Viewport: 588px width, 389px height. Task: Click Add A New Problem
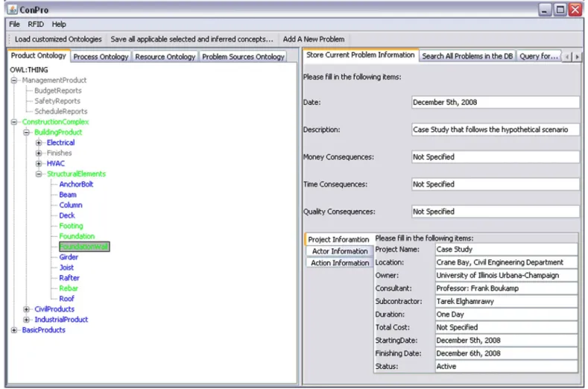[x=314, y=39]
